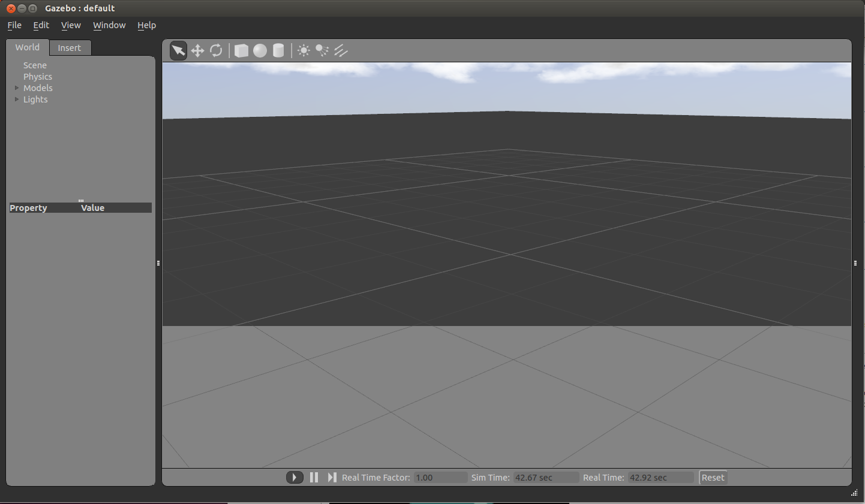This screenshot has width=865, height=504.
Task: Minimize the Gazebo window
Action: coord(22,8)
